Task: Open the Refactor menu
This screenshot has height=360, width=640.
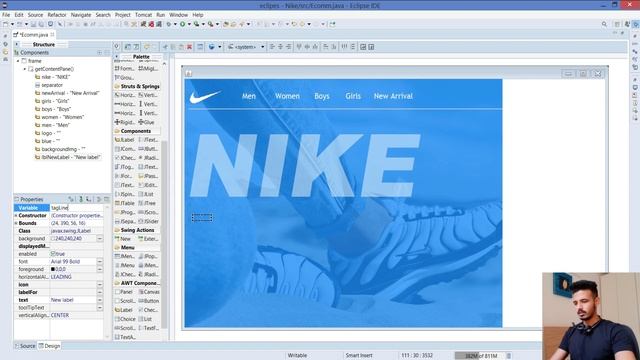Action: point(57,15)
